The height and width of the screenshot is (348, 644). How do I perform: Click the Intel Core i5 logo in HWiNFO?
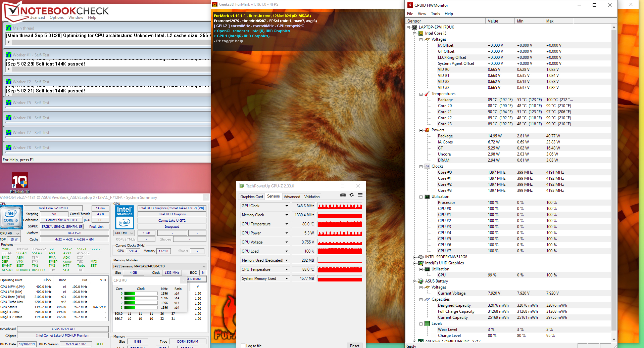[x=11, y=217]
